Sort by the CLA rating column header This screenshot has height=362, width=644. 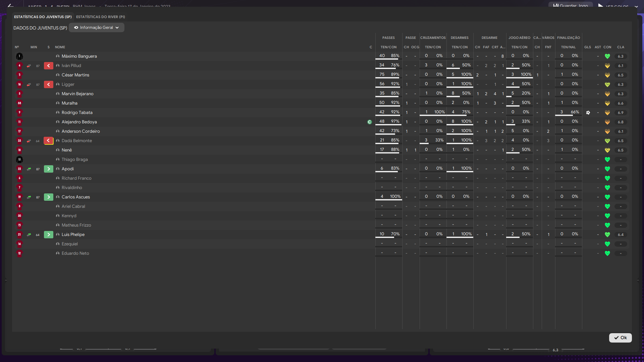pyautogui.click(x=621, y=47)
